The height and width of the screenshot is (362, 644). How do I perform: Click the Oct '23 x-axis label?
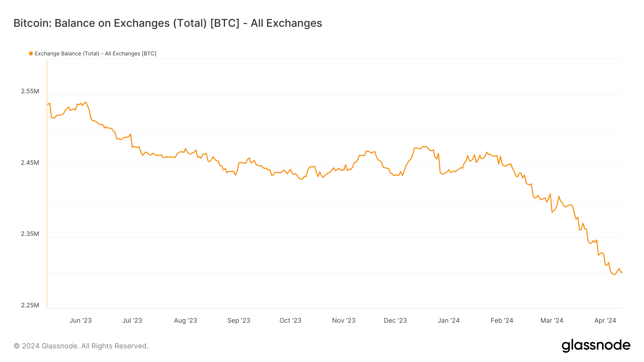[290, 321]
